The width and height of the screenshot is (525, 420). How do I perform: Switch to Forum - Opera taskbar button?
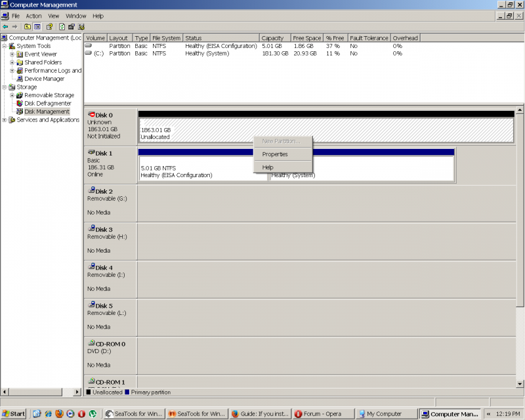coord(323,414)
